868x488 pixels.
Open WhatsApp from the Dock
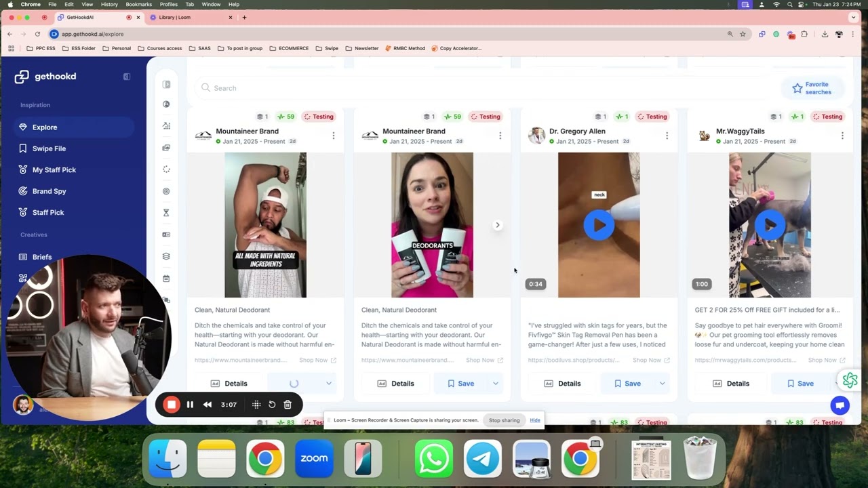434,459
